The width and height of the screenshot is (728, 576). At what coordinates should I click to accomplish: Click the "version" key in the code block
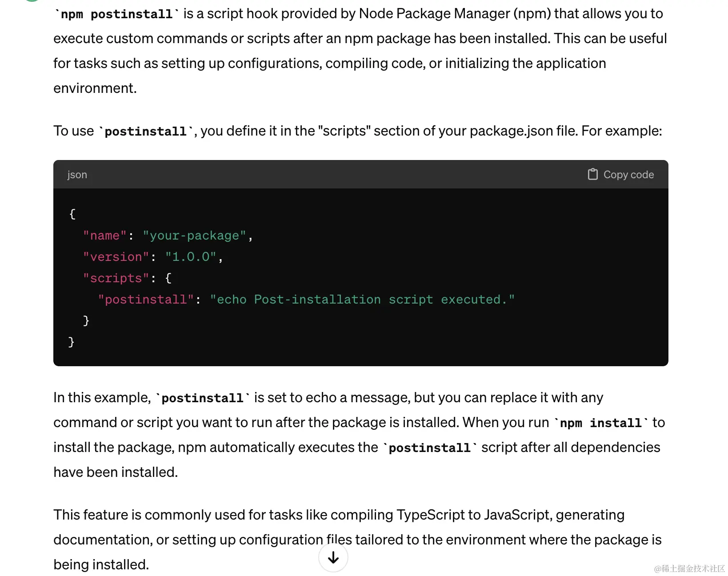[116, 257]
